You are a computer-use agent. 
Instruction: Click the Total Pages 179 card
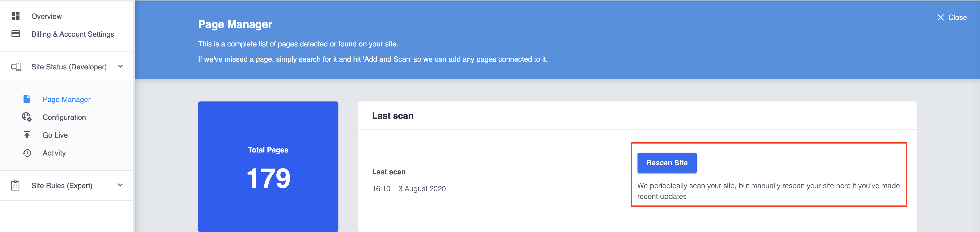[x=268, y=166]
